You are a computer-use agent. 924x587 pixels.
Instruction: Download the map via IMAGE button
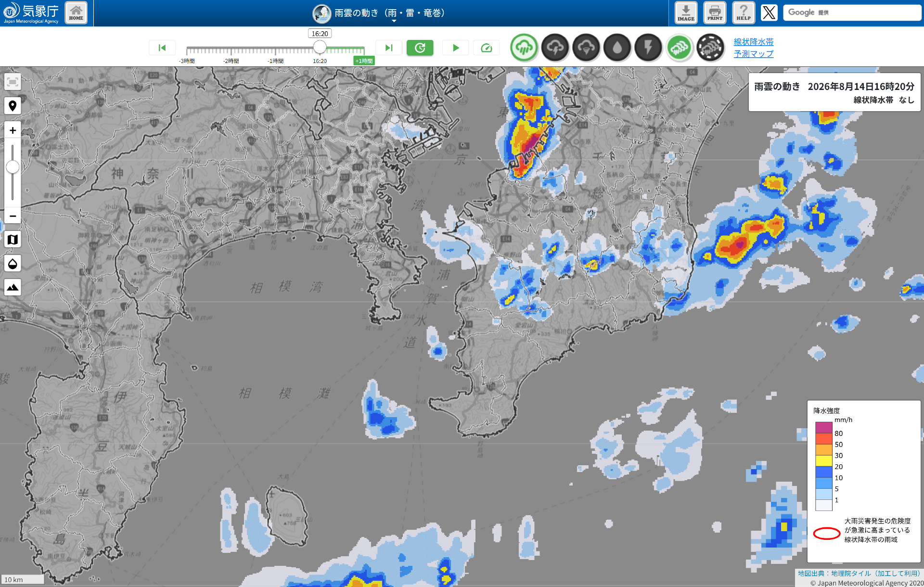click(x=686, y=13)
